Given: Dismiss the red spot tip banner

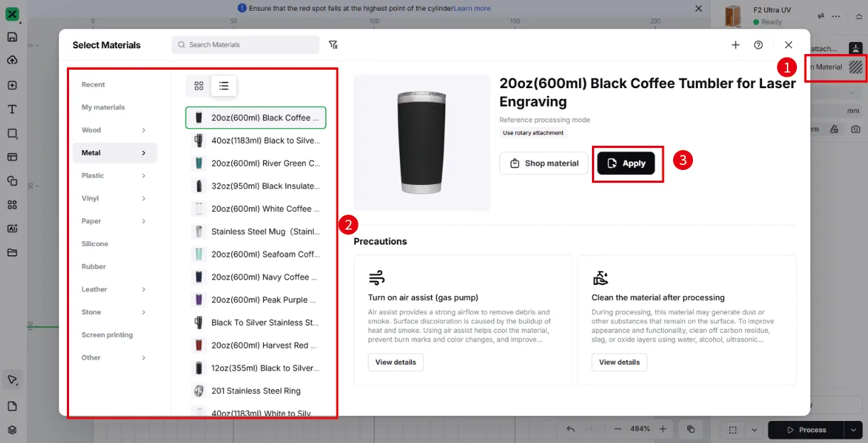Looking at the screenshot, I should pos(699,9).
